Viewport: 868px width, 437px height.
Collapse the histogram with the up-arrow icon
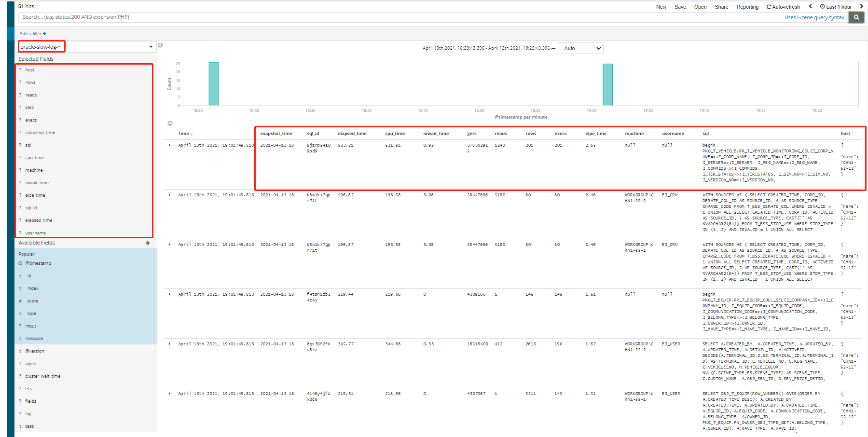tap(169, 123)
